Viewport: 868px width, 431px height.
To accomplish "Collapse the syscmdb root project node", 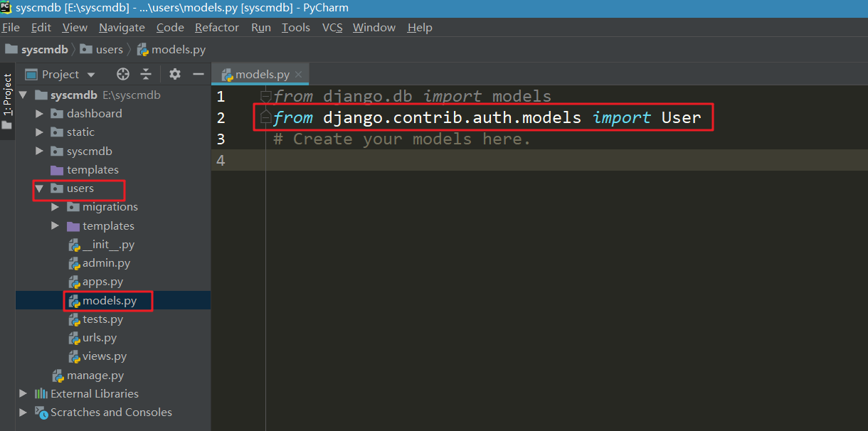I will click(x=23, y=95).
